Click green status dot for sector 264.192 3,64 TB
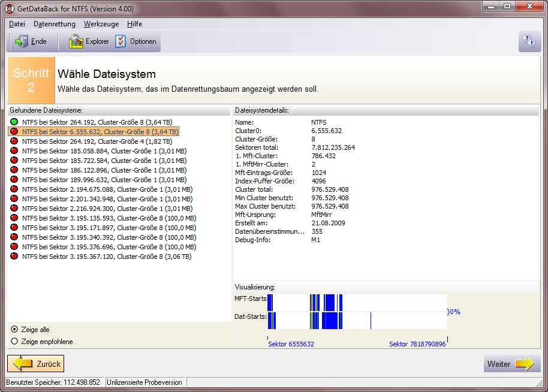 pyautogui.click(x=14, y=122)
